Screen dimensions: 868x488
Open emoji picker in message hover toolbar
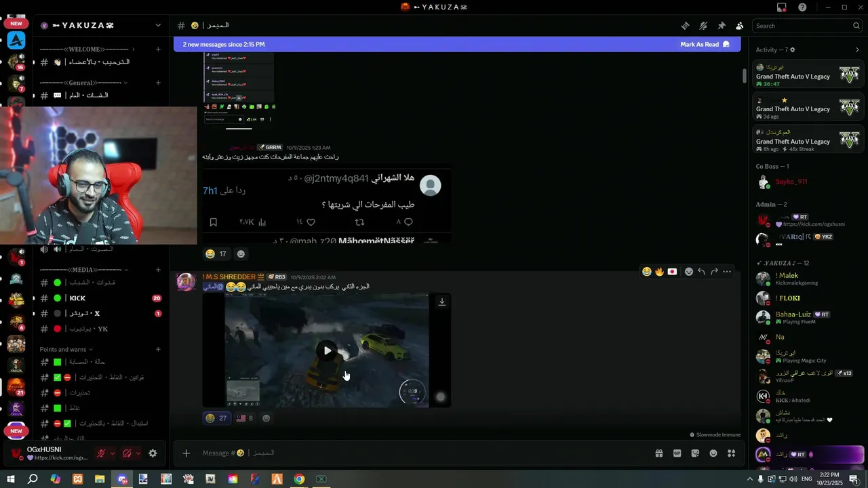(x=689, y=272)
